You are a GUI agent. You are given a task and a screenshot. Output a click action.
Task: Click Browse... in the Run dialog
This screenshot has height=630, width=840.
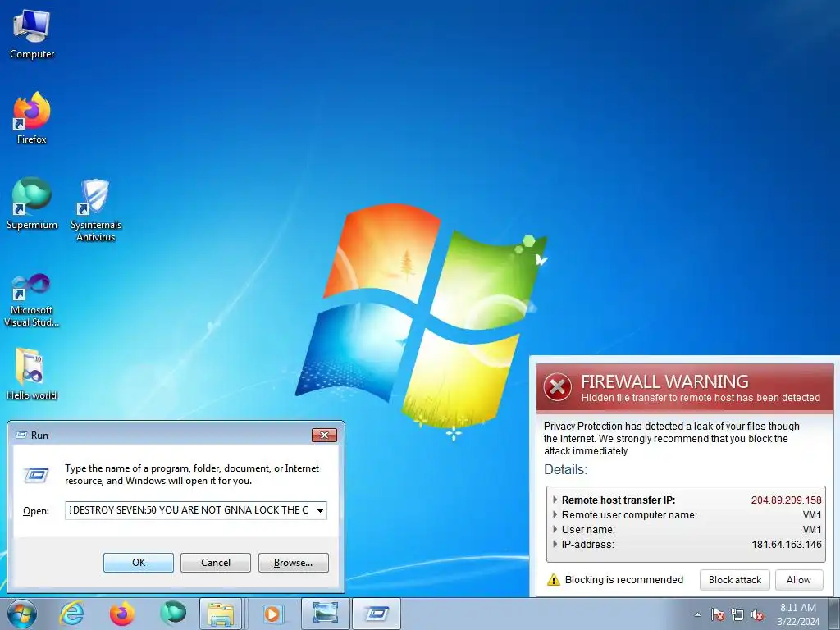coord(293,563)
